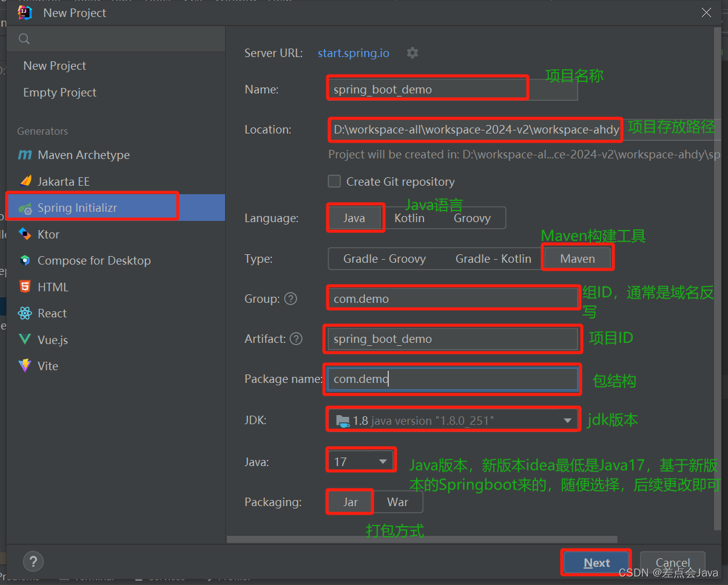Select the Vite generator icon

pos(25,365)
